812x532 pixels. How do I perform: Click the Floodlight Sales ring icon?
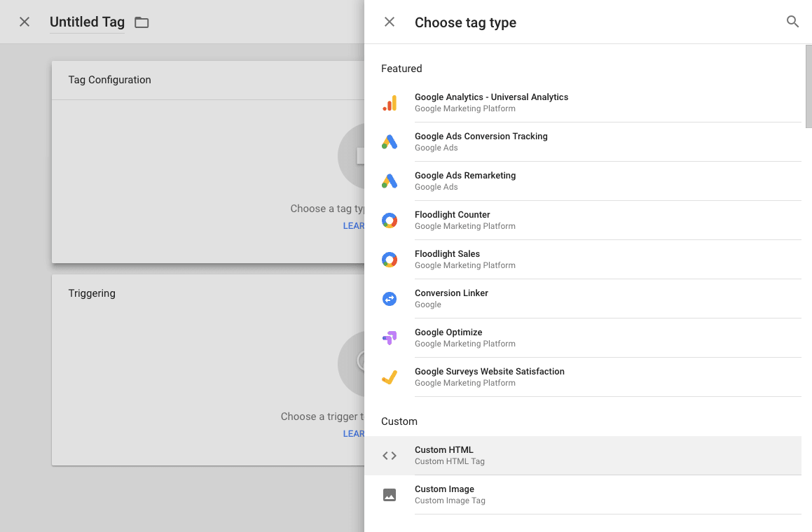point(390,260)
